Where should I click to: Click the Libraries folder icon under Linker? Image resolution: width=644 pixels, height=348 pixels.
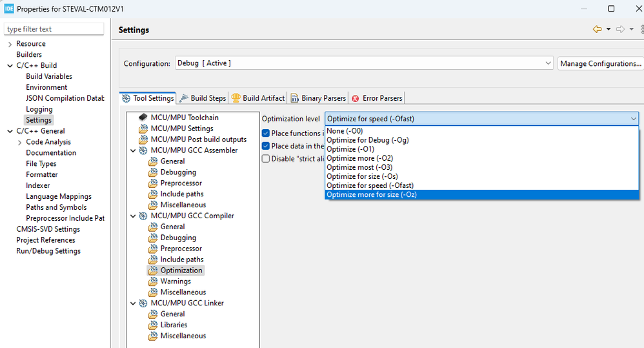tap(153, 325)
